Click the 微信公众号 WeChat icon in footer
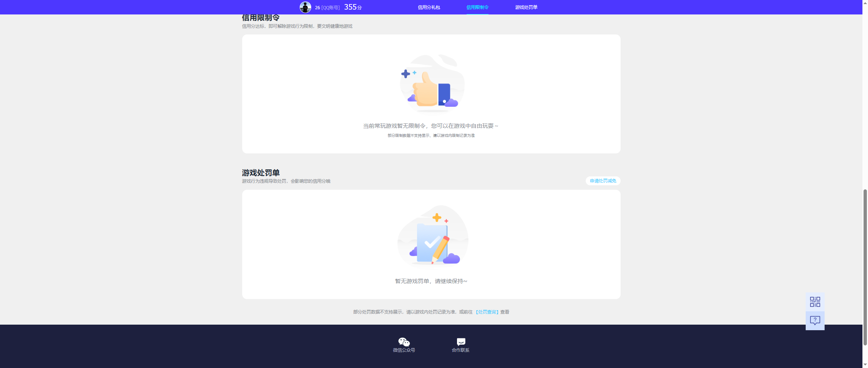Image resolution: width=868 pixels, height=368 pixels. click(404, 342)
